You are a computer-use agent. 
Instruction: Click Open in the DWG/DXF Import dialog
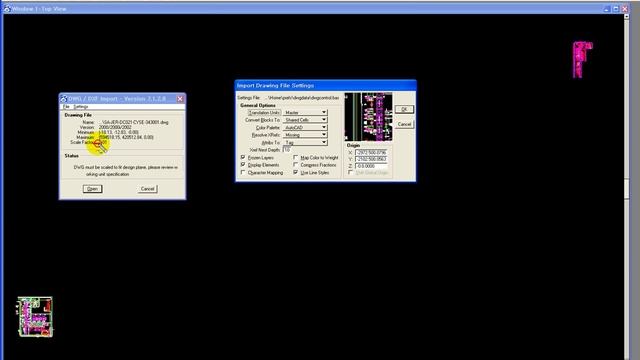(x=93, y=189)
